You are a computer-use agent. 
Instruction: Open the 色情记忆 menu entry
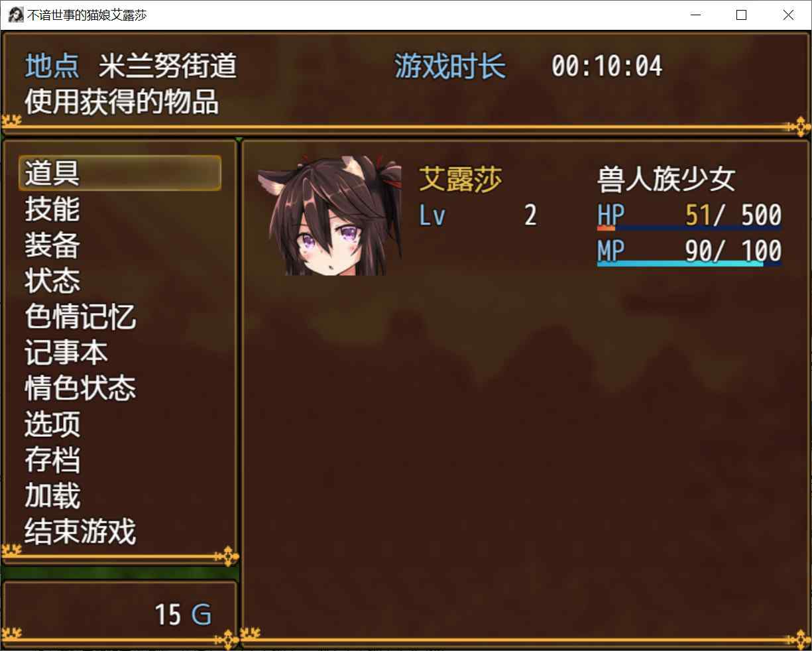point(80,317)
